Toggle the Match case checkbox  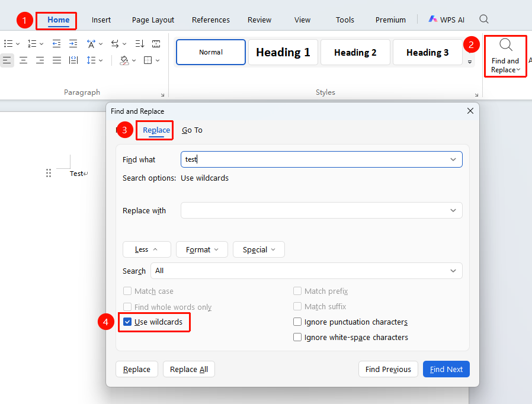pos(127,291)
